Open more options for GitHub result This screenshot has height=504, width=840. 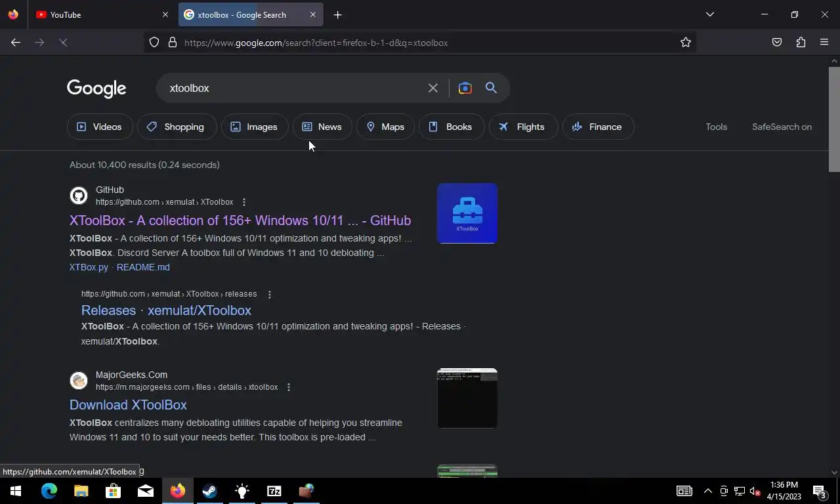(244, 202)
